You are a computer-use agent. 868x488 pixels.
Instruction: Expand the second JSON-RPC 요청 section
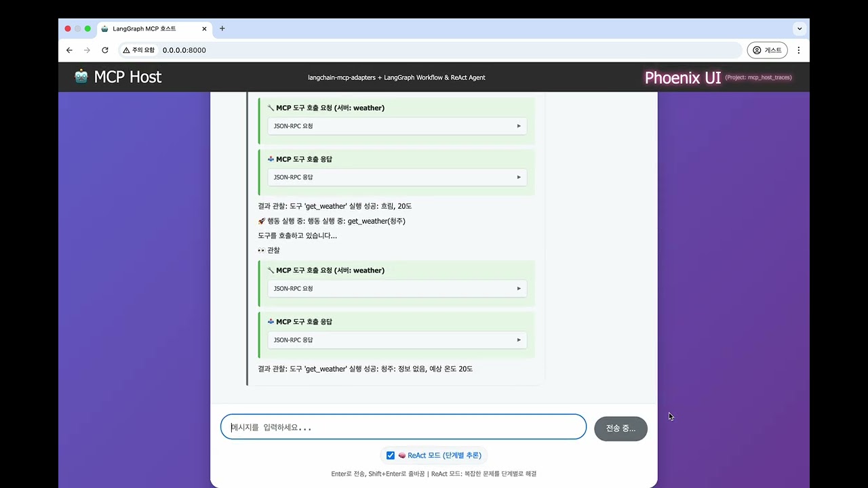[397, 289]
